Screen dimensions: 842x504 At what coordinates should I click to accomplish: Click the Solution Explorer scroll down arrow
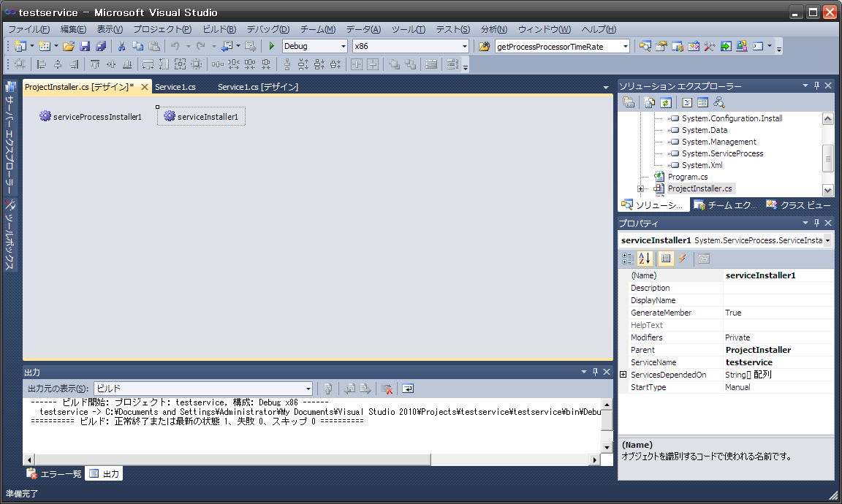tap(827, 190)
